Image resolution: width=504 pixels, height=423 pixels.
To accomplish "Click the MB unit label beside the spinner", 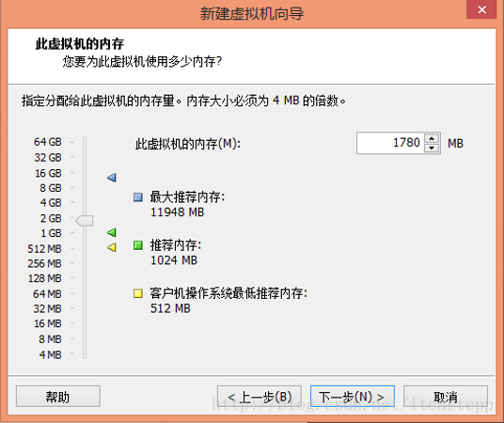I will pyautogui.click(x=455, y=144).
